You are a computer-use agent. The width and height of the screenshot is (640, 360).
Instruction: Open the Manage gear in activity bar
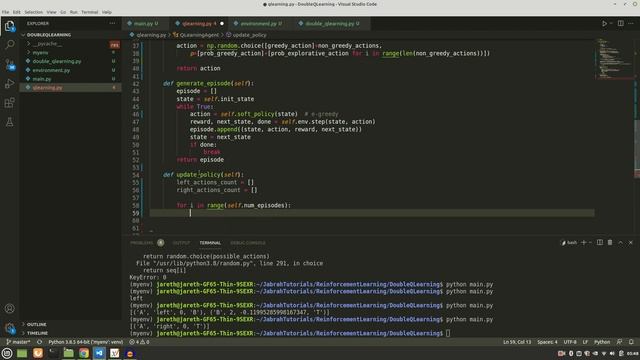[9, 328]
